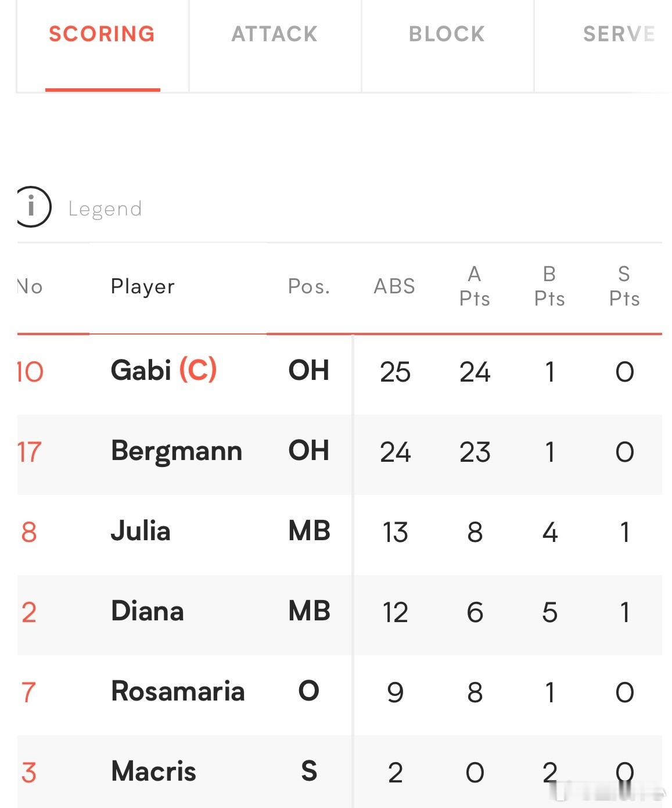
Task: Open player Rosamaria profile
Action: pos(178,691)
